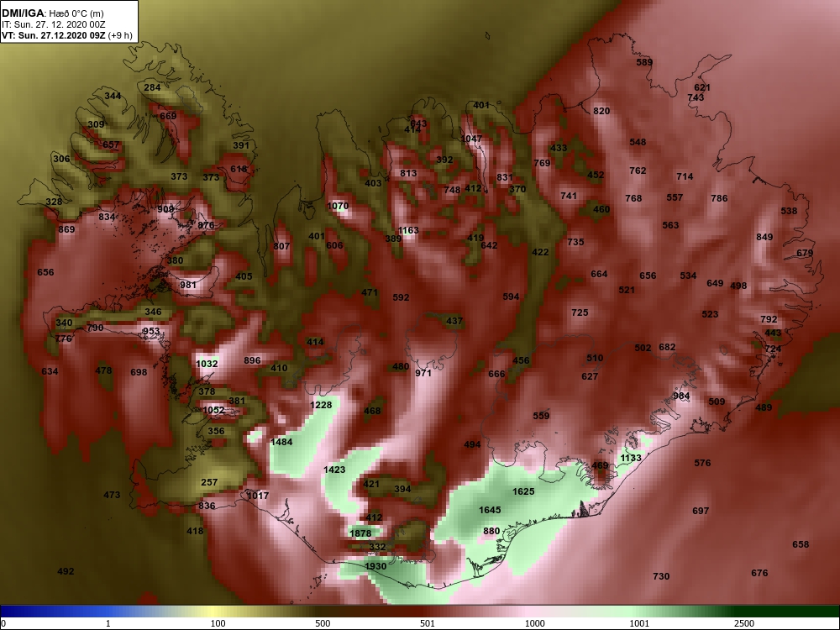This screenshot has height=630, width=840.
Task: Click the map value 1047
Action: (x=471, y=139)
